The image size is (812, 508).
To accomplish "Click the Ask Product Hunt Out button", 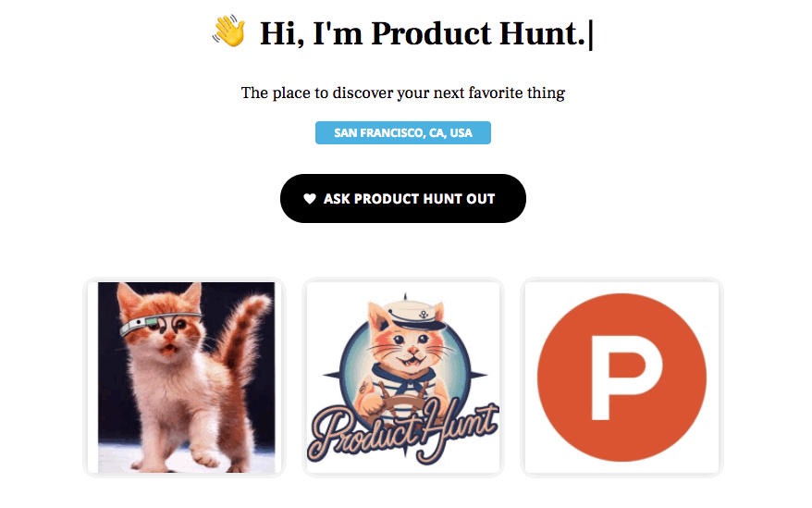I will point(403,199).
